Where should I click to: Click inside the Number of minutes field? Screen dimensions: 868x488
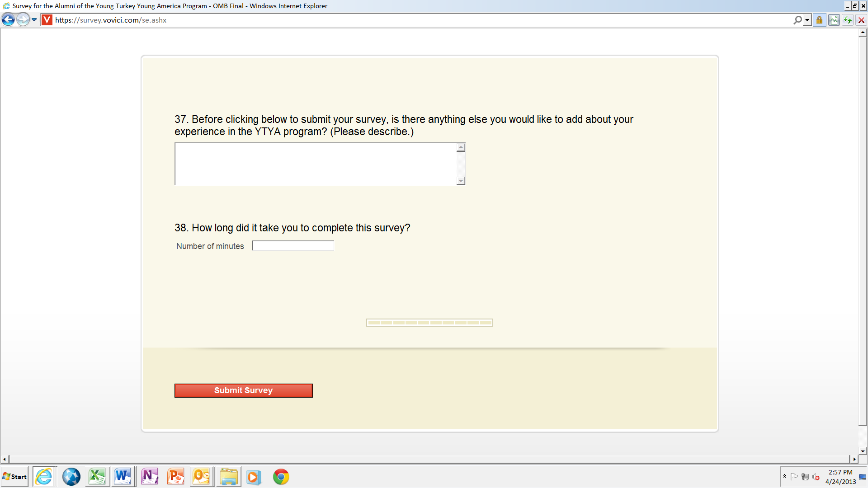(292, 246)
